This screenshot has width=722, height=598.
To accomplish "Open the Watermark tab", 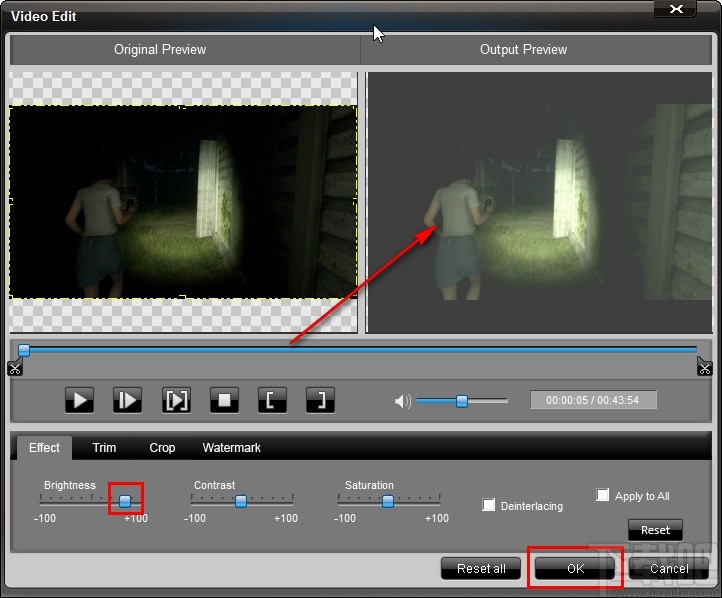I will coord(232,447).
